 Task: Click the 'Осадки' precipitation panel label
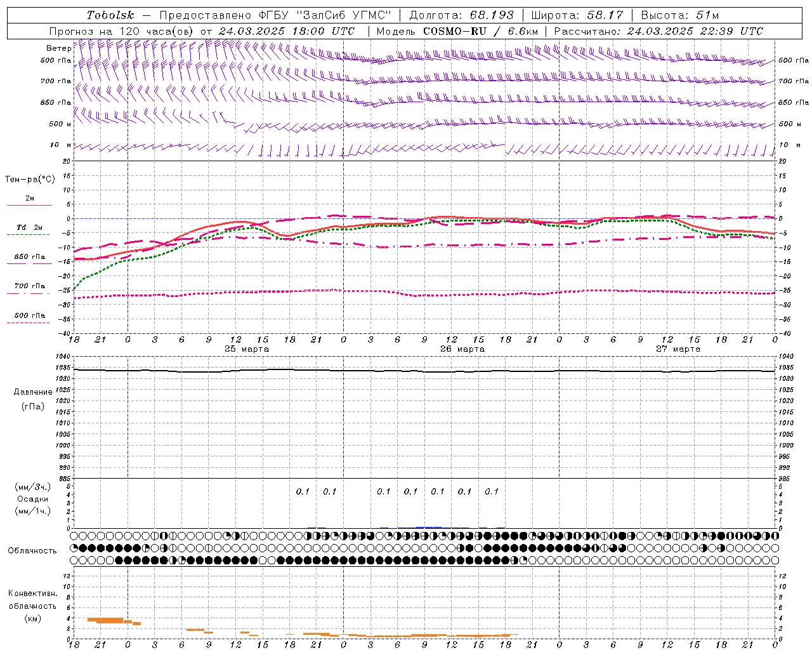(33, 499)
